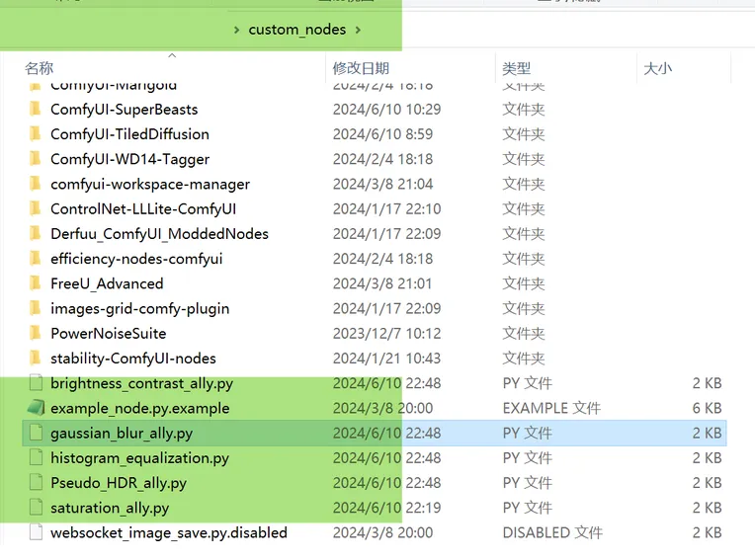Click custom_nodes in the address bar
The width and height of the screenshot is (755, 560).
click(296, 30)
